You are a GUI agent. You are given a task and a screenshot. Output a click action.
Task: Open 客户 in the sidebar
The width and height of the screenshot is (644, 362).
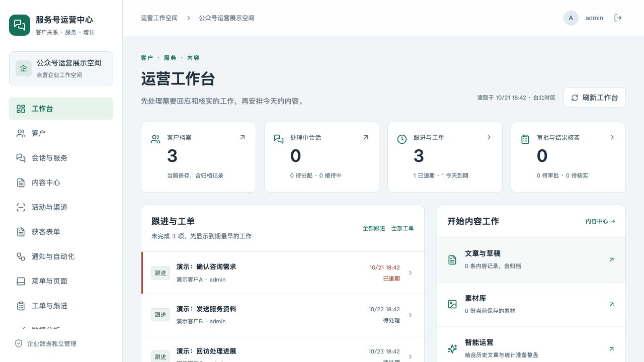(61, 133)
